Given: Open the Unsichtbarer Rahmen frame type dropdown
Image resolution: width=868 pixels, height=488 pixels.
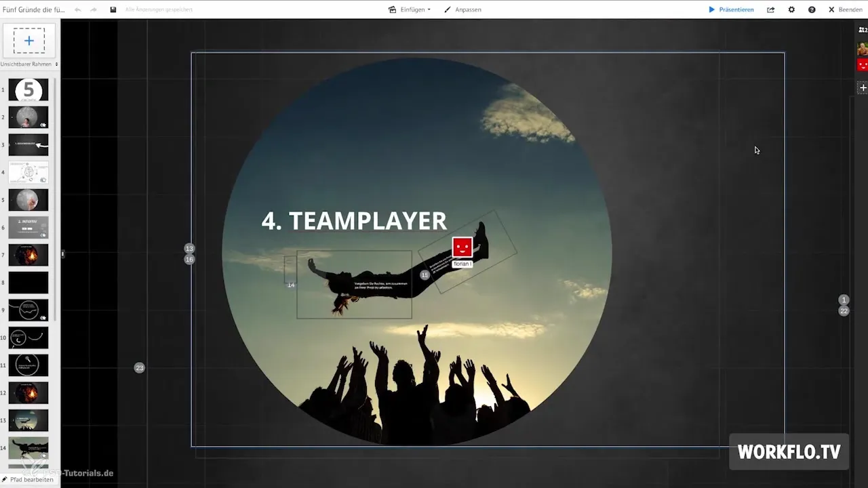Looking at the screenshot, I should coord(29,64).
